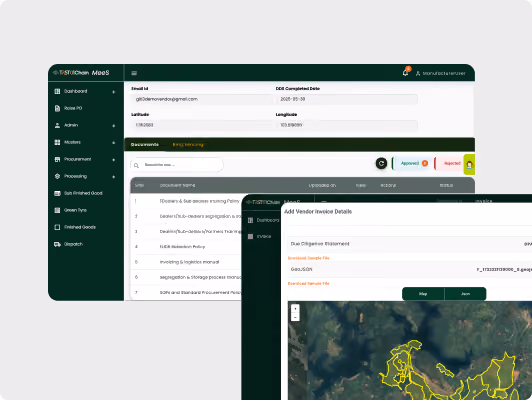Download sample file under Due Diligence Statement
The width and height of the screenshot is (532, 400).
tap(308, 258)
